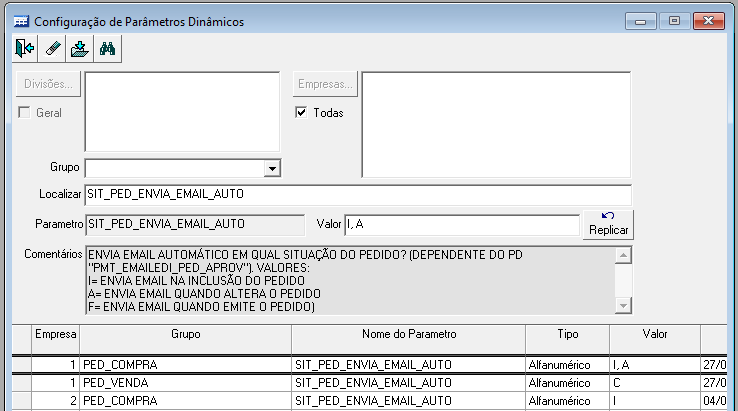Screen dimensions: 738x411
Task: Click the Valor input field
Action: point(462,225)
